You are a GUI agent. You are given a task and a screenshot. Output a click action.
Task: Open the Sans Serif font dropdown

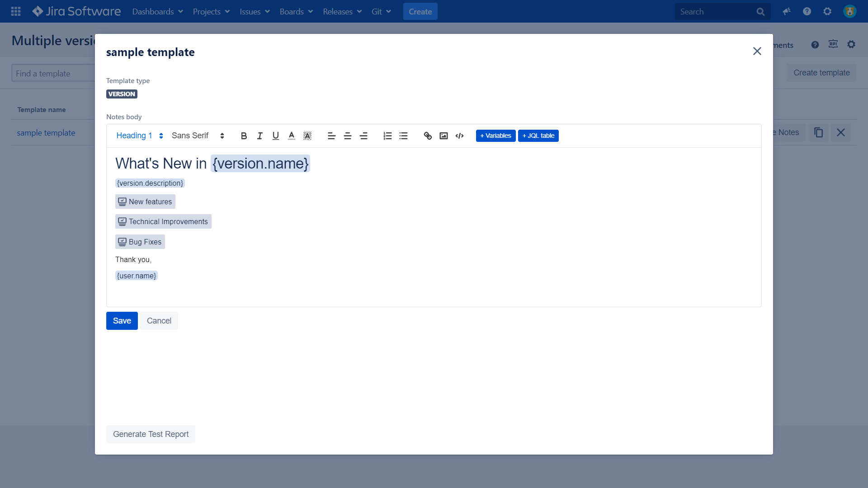194,136
